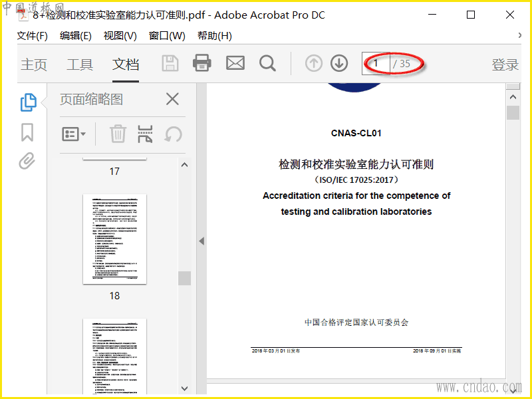Screen dimensions: 532x399
Task: Rotate pages with the rotate icon
Action: (173, 134)
